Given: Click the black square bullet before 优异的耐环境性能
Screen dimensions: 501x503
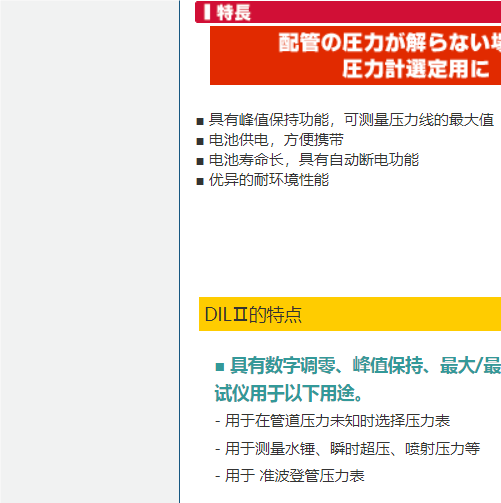Looking at the screenshot, I should click(x=200, y=182).
